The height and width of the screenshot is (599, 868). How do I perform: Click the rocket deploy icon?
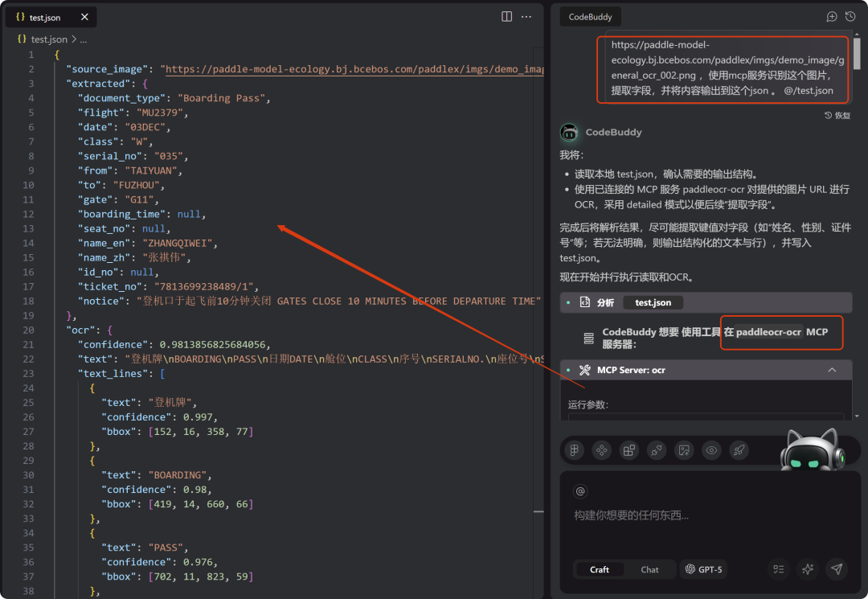pyautogui.click(x=739, y=450)
